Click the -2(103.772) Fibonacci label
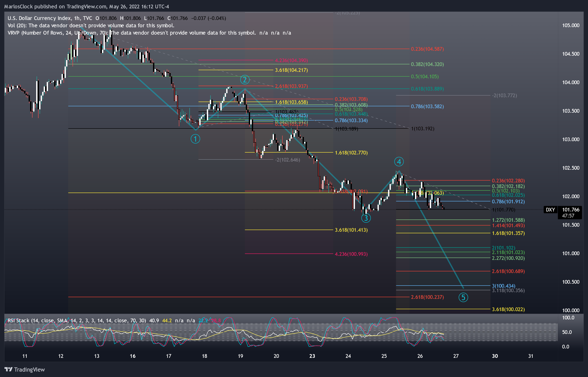This screenshot has height=377, width=588. (504, 95)
